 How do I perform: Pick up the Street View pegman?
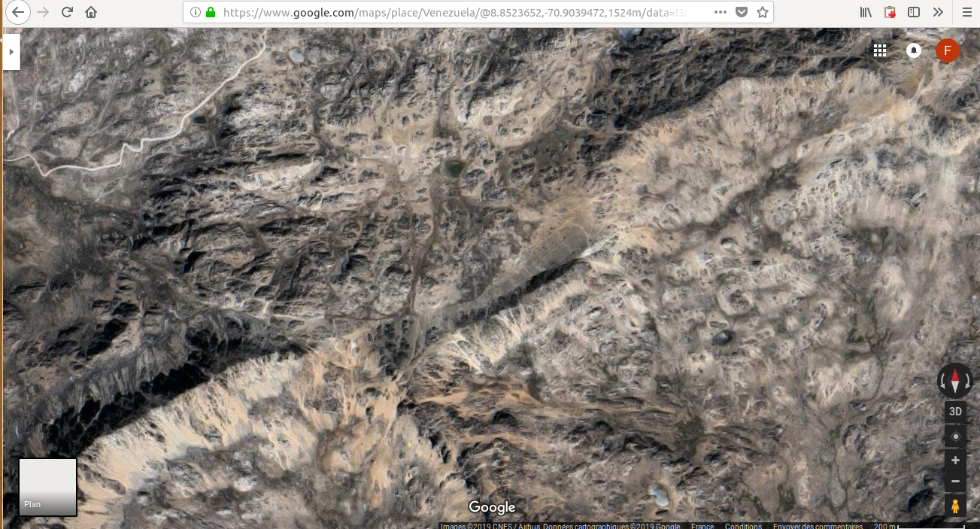tap(955, 506)
